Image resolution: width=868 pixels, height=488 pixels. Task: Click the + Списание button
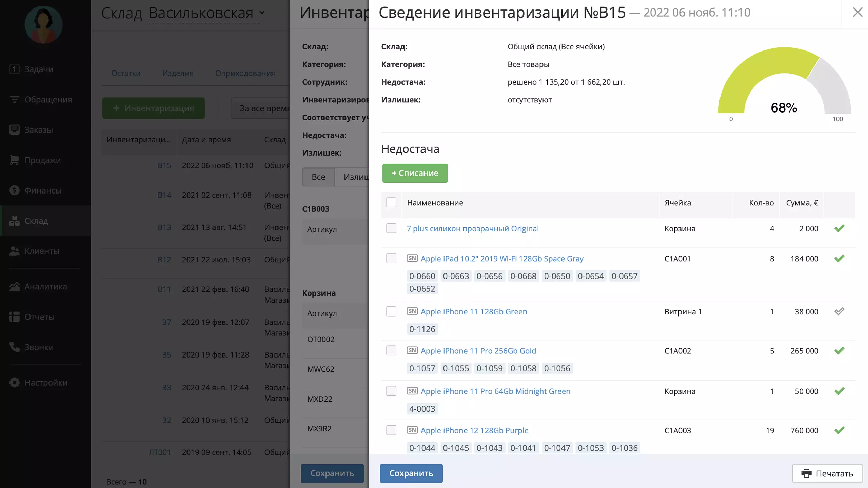[x=415, y=173]
